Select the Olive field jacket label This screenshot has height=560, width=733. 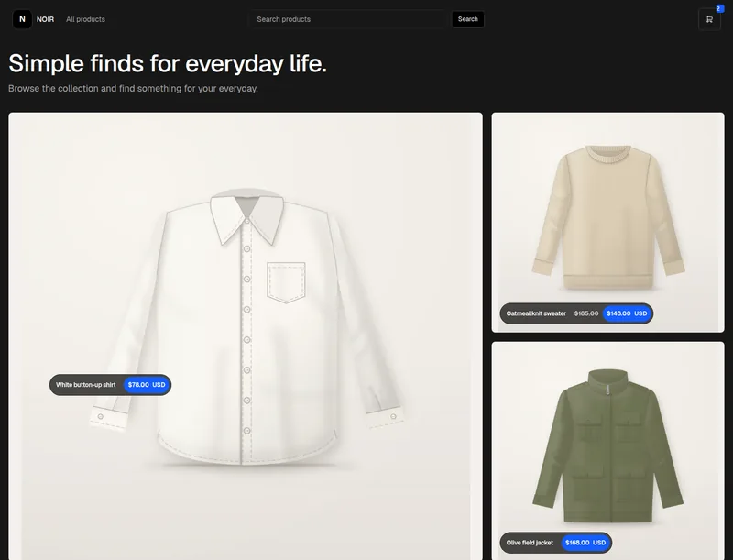[x=530, y=543]
